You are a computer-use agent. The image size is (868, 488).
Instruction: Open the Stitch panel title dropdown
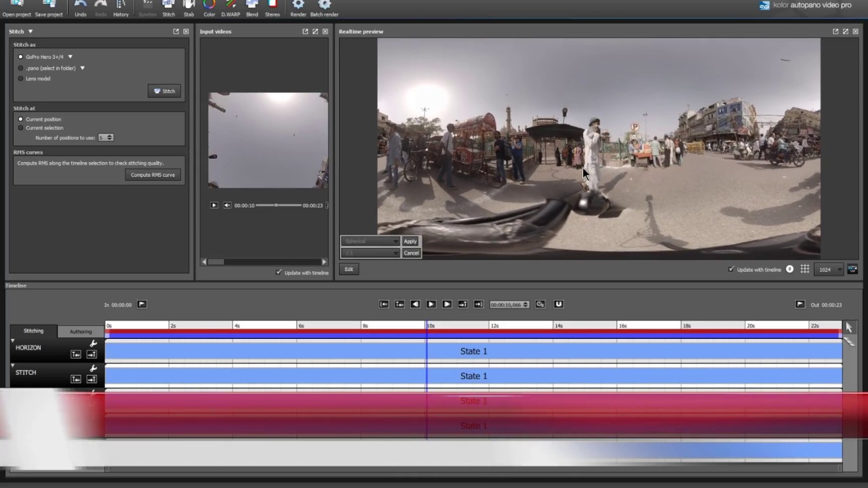coord(31,31)
